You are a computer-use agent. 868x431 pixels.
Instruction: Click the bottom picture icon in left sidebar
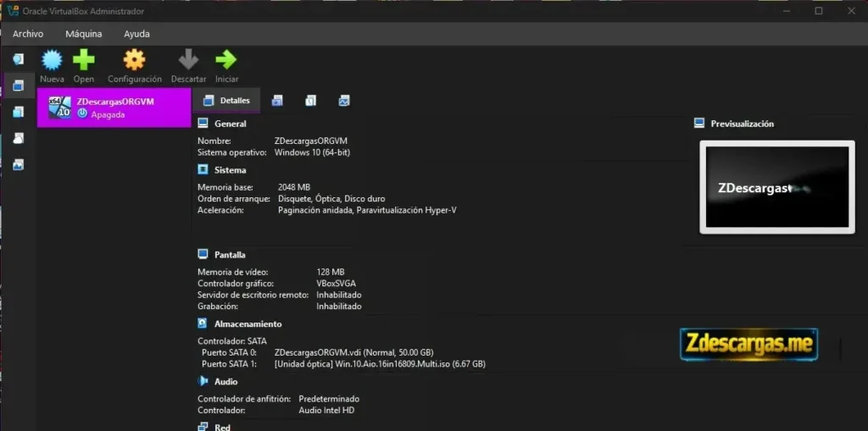(x=19, y=165)
